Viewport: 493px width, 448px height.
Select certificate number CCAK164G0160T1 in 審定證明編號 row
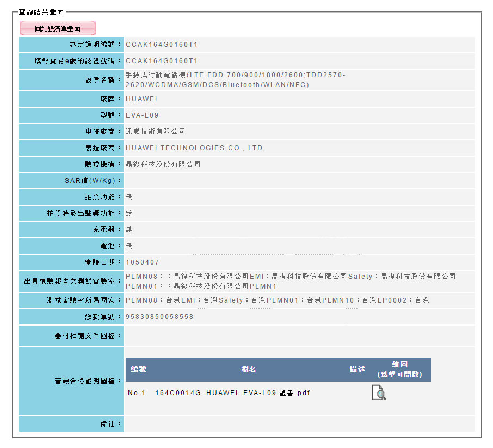point(162,45)
